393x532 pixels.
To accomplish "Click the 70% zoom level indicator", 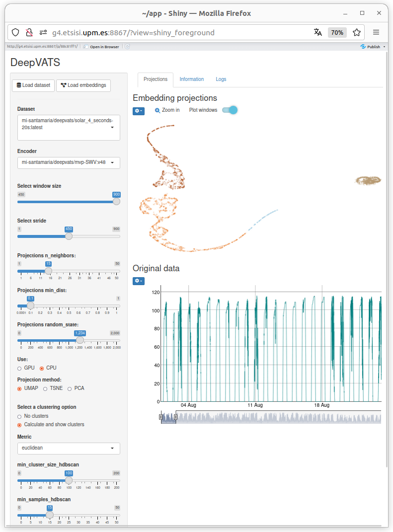I will tap(337, 33).
